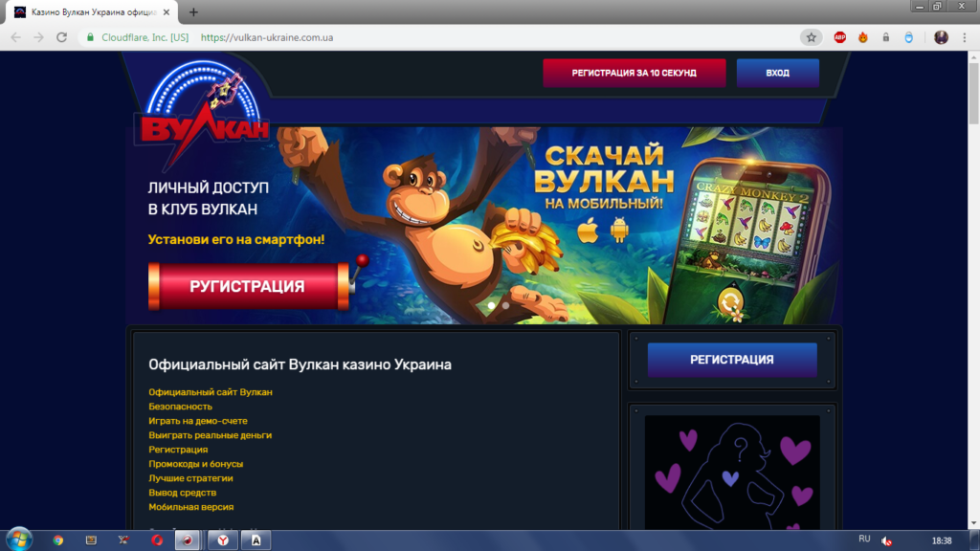The width and height of the screenshot is (980, 551).
Task: Click the taskbar clock 18:38
Action: click(942, 541)
